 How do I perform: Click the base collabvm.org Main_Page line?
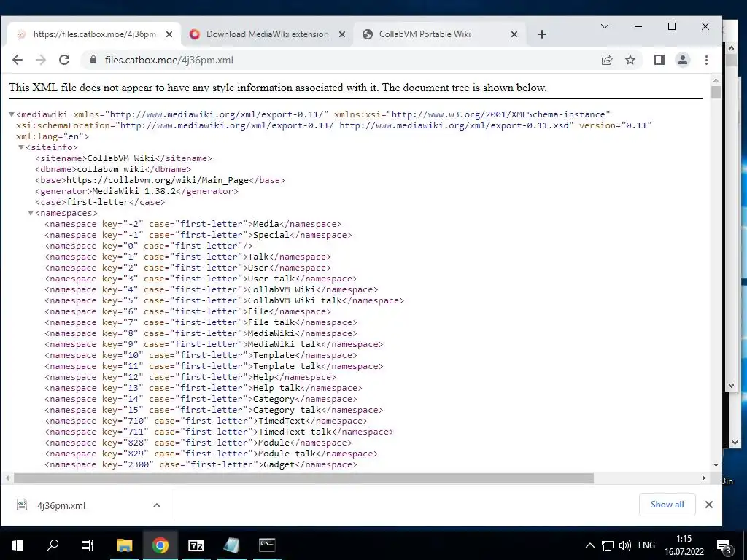coord(160,180)
